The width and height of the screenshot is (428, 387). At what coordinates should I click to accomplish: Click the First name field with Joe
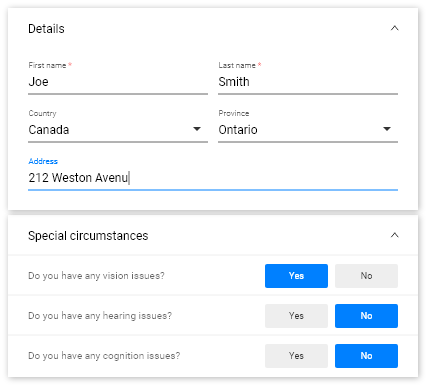click(118, 82)
